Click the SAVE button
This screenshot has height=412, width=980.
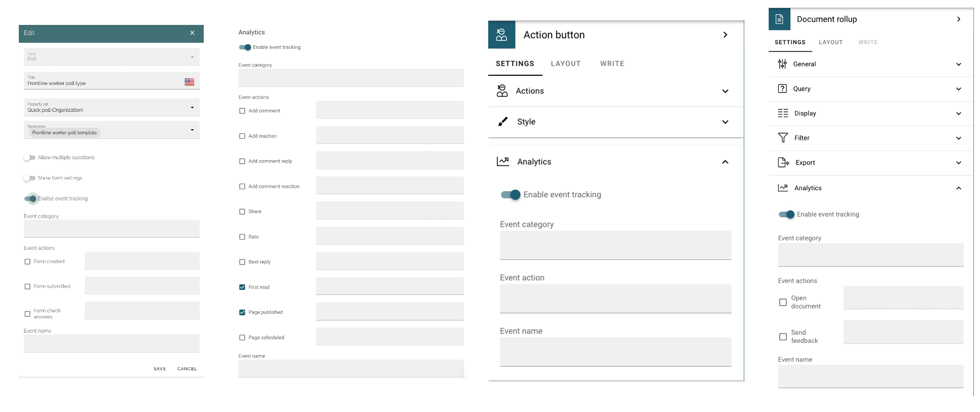160,369
